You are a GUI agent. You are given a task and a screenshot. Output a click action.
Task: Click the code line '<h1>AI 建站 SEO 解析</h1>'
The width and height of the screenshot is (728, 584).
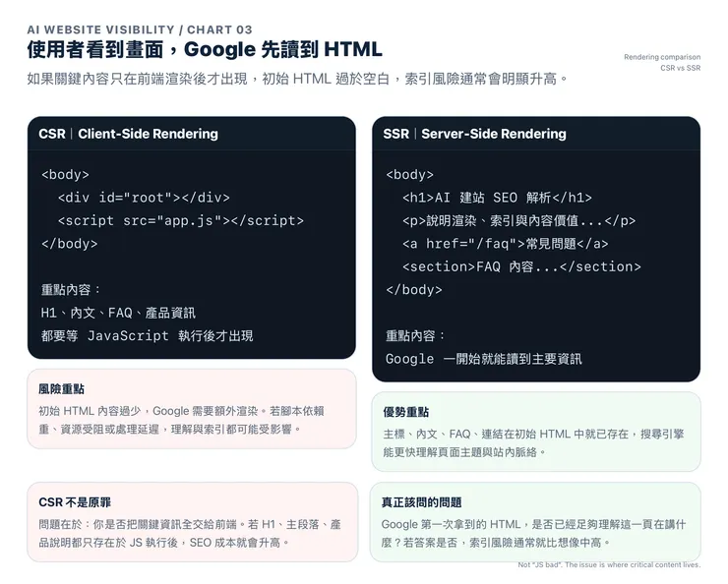[497, 198]
